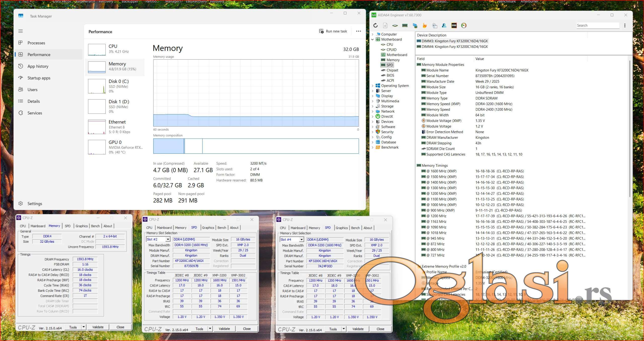
Task: Switch to Mainboard tab in left CPU-Z
Action: (38, 226)
